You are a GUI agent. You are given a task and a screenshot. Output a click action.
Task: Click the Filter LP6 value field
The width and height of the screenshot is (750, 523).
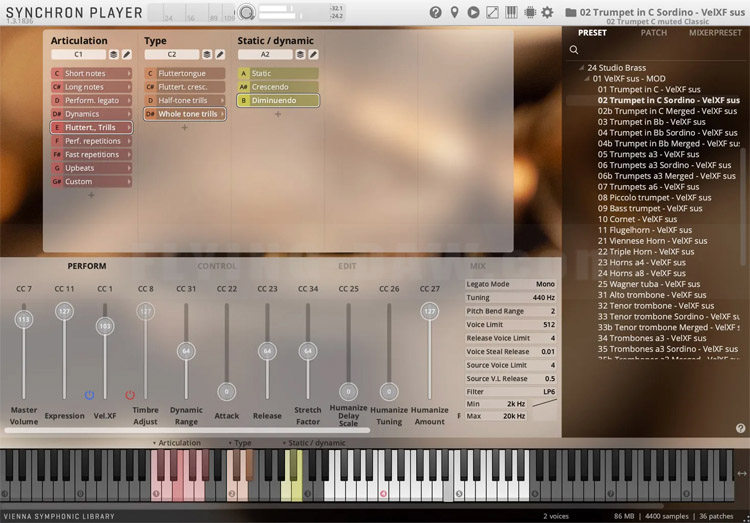(510, 392)
